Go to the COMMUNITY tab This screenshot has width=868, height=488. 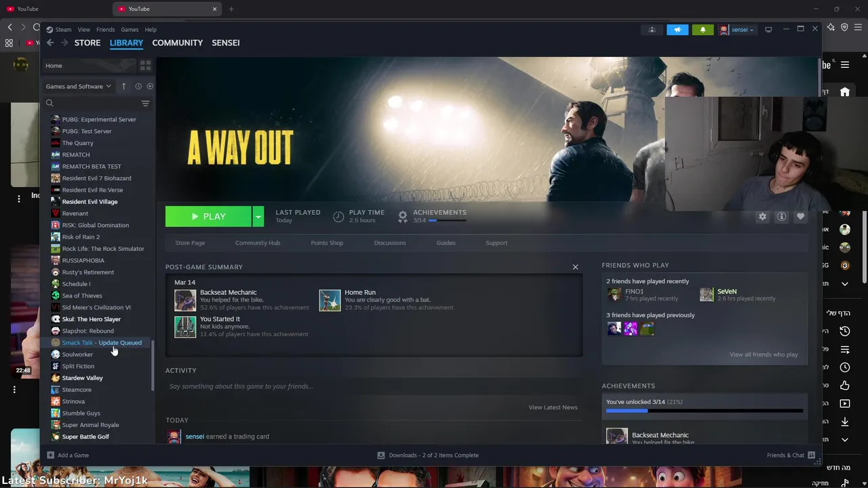pyautogui.click(x=178, y=43)
